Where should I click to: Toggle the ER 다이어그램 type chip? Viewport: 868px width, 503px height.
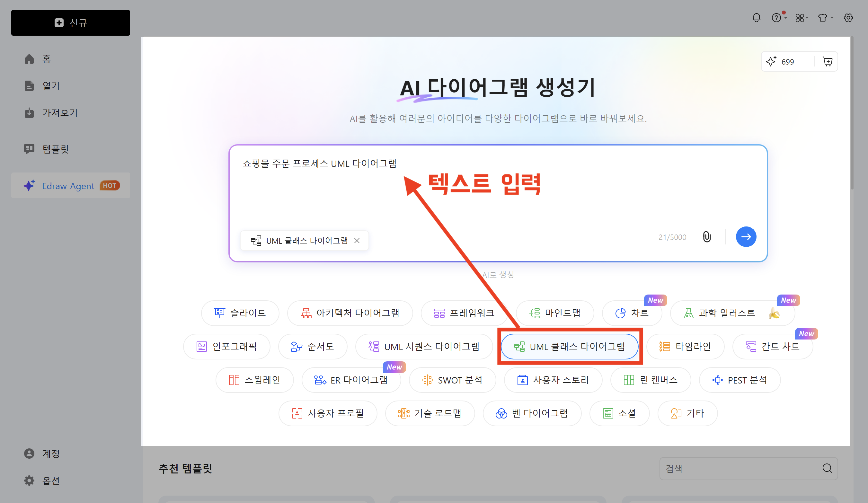[351, 380]
